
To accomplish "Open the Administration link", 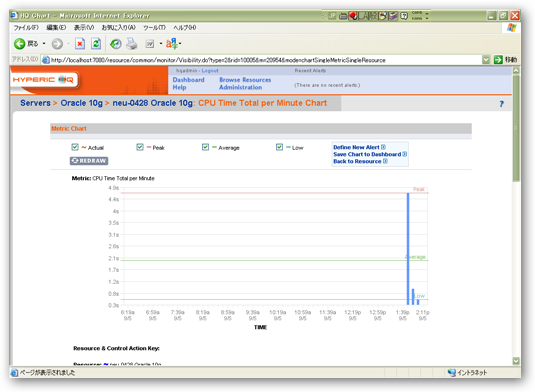I will coord(241,87).
